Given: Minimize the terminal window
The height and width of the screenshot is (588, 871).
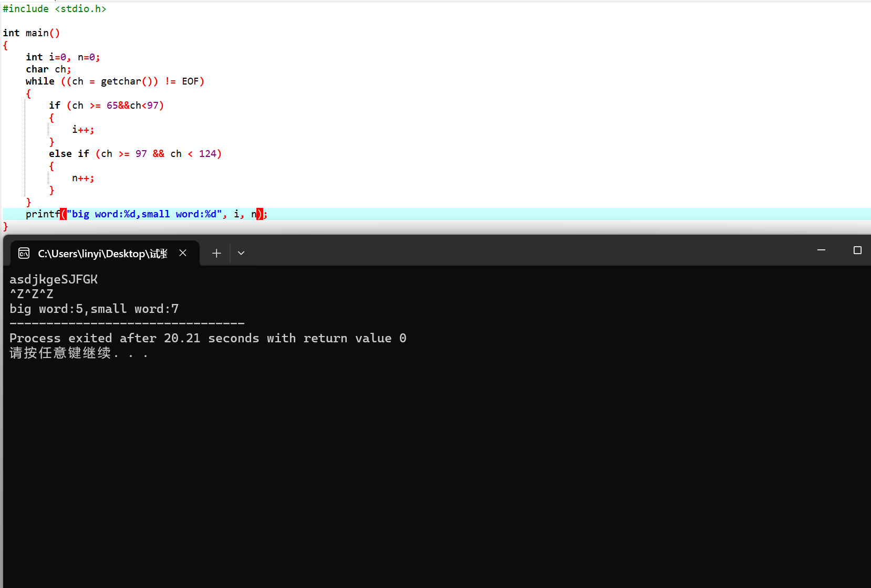Looking at the screenshot, I should click(821, 250).
